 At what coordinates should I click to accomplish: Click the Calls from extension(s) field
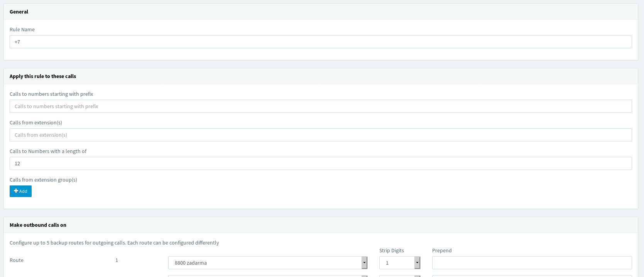[321, 135]
